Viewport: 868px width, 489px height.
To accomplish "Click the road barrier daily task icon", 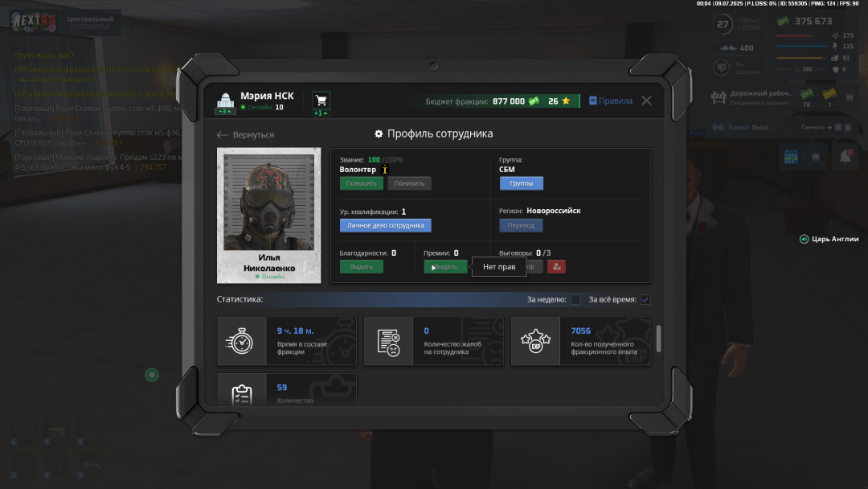I will tap(718, 97).
